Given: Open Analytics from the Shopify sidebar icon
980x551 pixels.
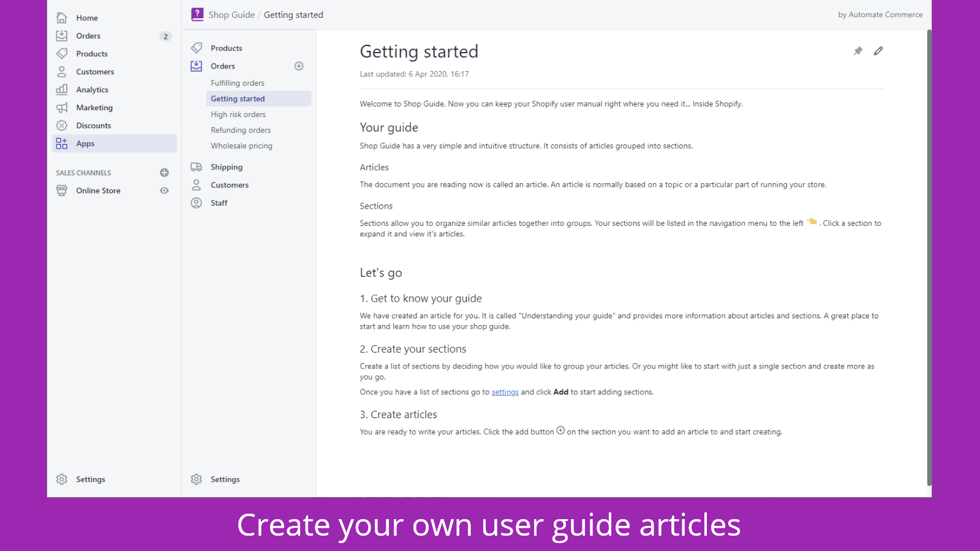Looking at the screenshot, I should point(62,89).
